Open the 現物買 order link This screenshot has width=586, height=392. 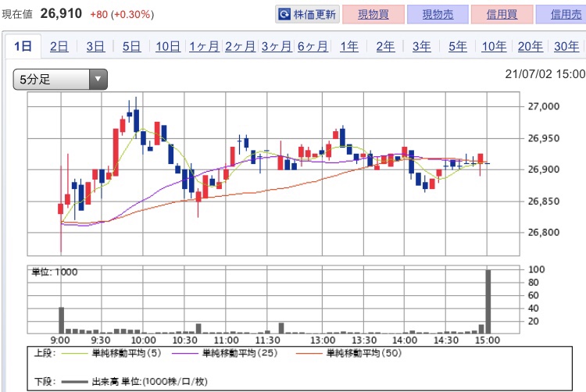coord(373,15)
